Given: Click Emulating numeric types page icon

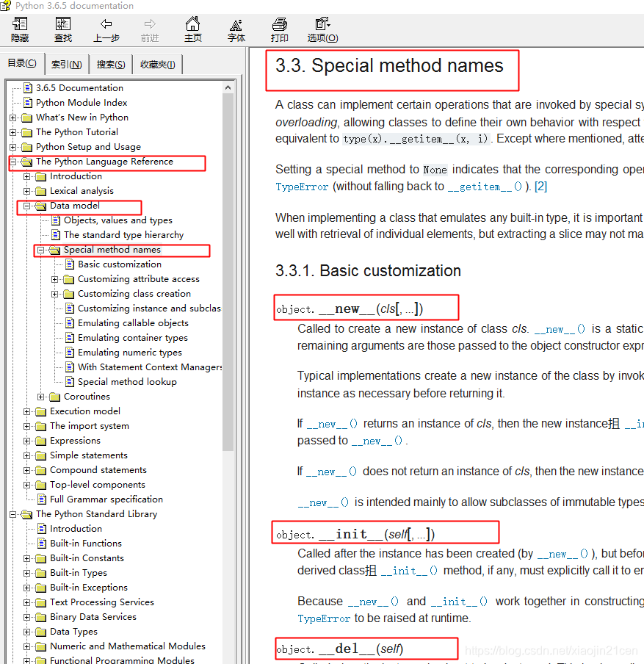Looking at the screenshot, I should [70, 353].
